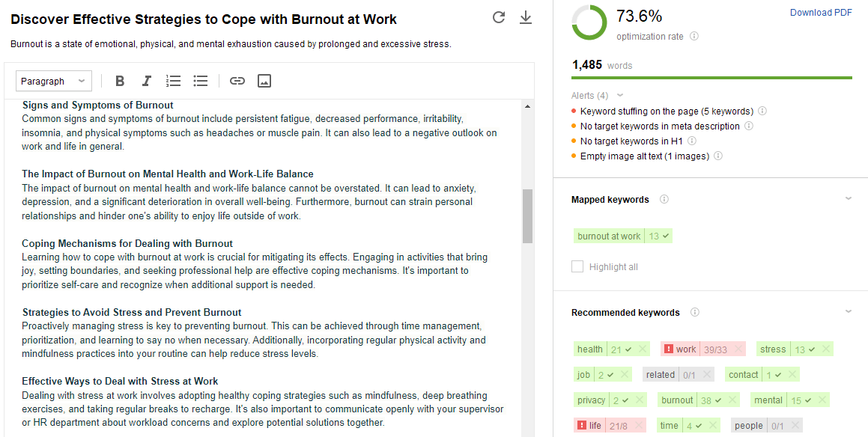868x437 pixels.
Task: Click the optimization rate progress ring
Action: [589, 22]
